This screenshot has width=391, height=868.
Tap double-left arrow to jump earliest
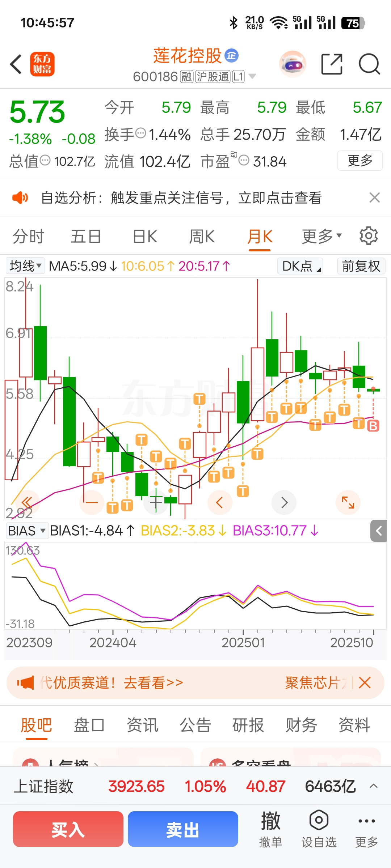27,502
